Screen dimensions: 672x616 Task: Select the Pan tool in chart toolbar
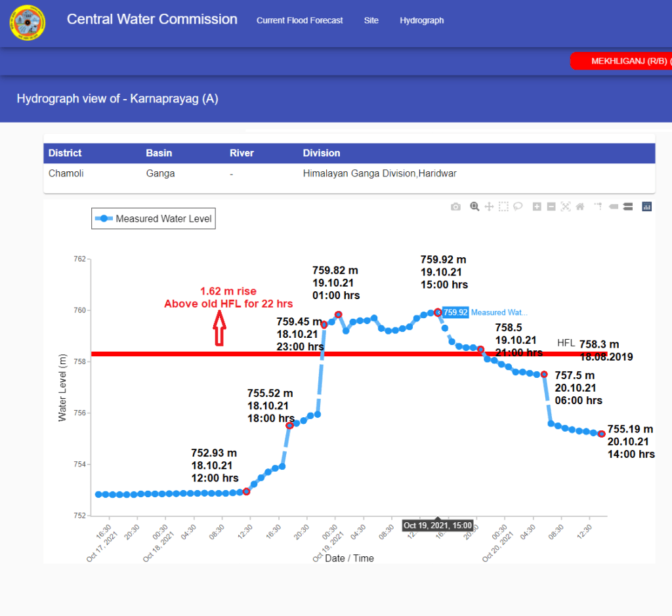(489, 207)
